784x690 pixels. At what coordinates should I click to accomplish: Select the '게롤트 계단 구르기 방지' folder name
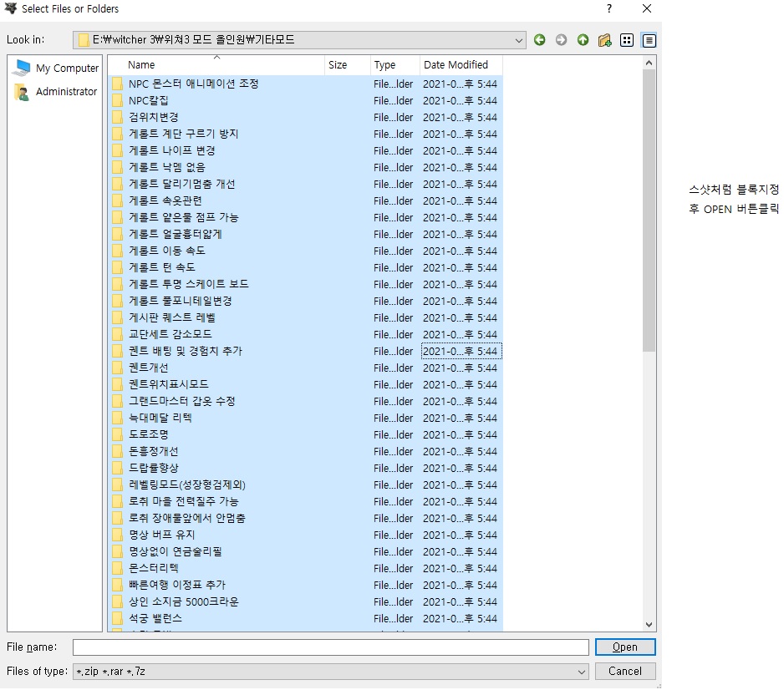(x=184, y=134)
